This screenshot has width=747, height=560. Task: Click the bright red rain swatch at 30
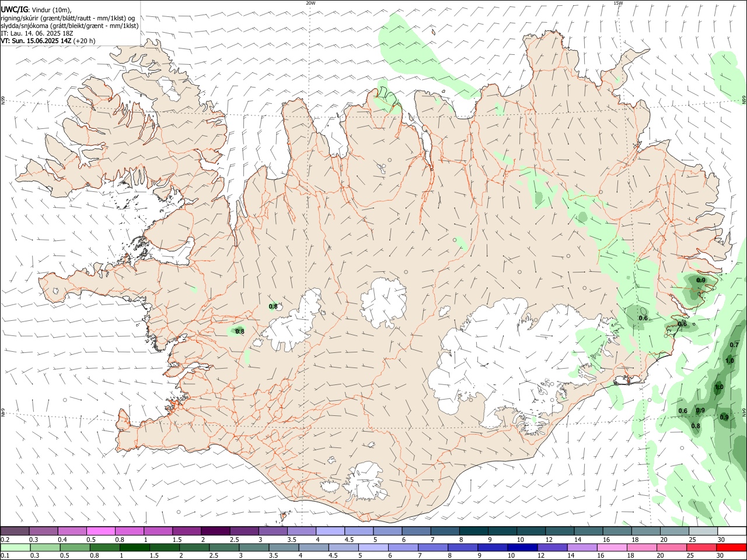[x=731, y=547]
